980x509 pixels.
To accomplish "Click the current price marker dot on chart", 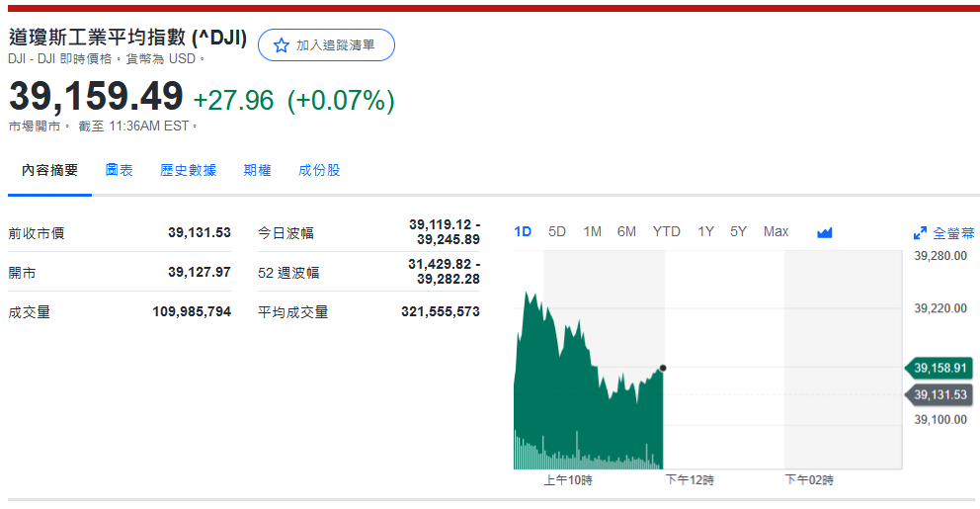I will (662, 368).
